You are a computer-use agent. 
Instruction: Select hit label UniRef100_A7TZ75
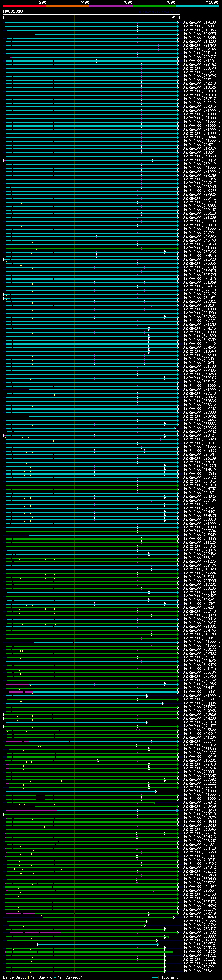199,561
